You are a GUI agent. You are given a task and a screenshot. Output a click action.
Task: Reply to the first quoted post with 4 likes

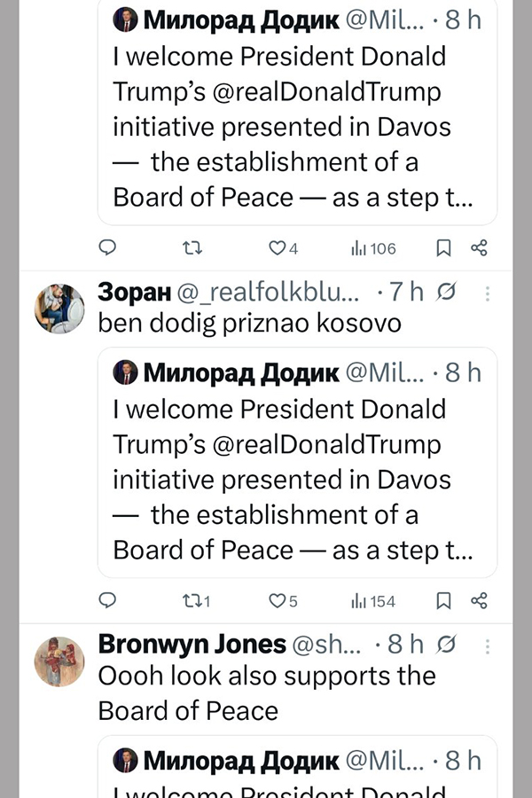(x=106, y=248)
